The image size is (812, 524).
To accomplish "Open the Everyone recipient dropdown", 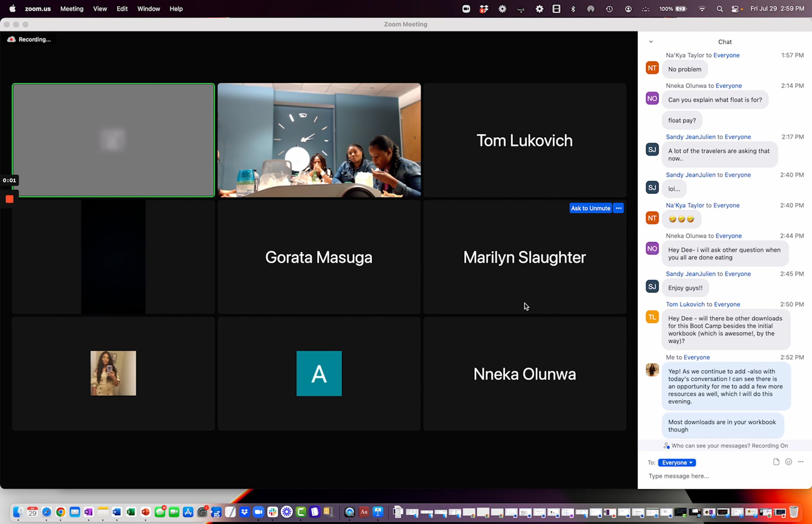I will [x=676, y=462].
